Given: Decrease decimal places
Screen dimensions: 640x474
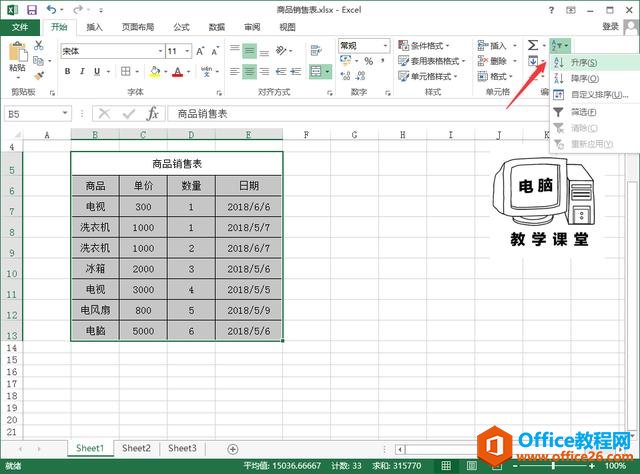Looking at the screenshot, I should pos(360,76).
